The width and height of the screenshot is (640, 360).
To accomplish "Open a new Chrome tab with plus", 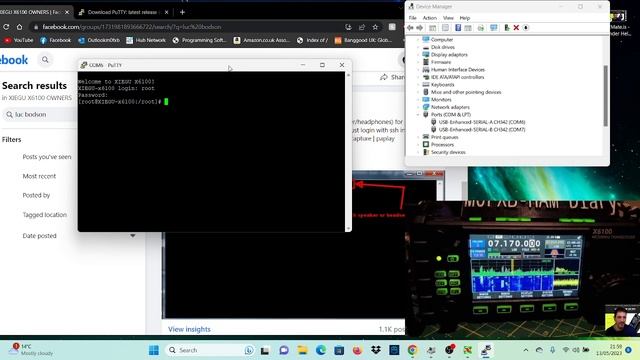I will pos(182,12).
